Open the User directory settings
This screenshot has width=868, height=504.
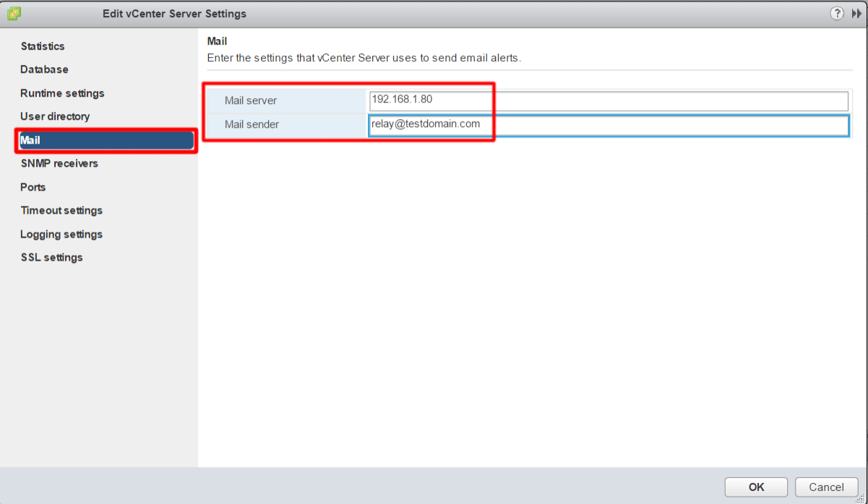pos(55,116)
